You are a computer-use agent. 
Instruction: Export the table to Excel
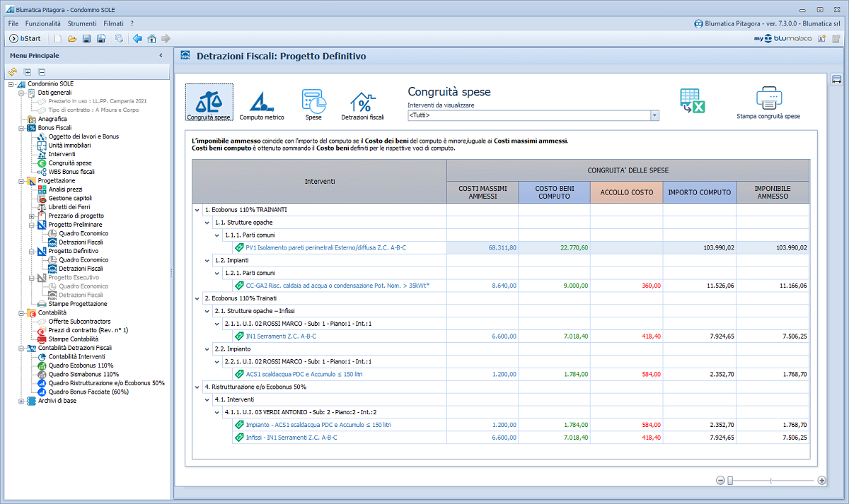tap(691, 102)
